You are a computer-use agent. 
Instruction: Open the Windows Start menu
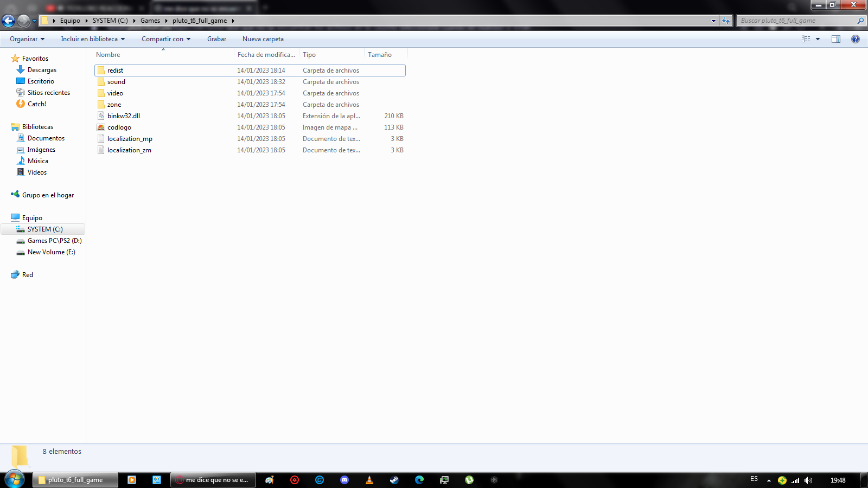(x=15, y=479)
